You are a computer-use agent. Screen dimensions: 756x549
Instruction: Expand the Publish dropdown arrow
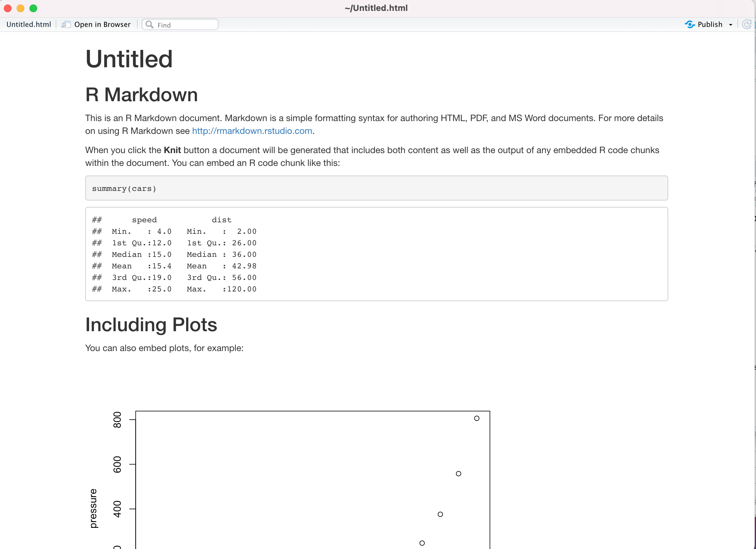[x=731, y=25]
